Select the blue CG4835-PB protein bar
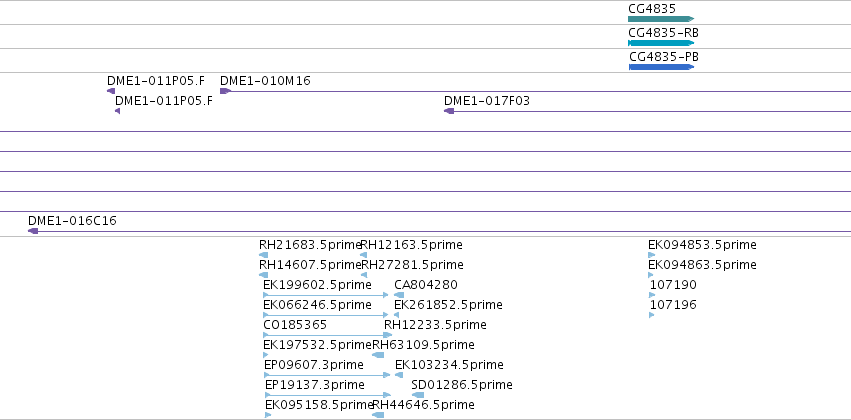The height and width of the screenshot is (420, 851). point(662,67)
